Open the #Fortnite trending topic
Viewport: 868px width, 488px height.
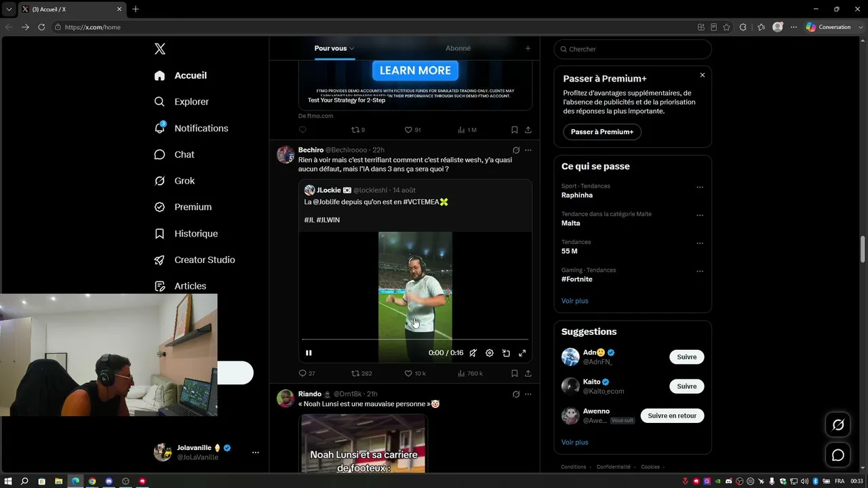tap(577, 279)
